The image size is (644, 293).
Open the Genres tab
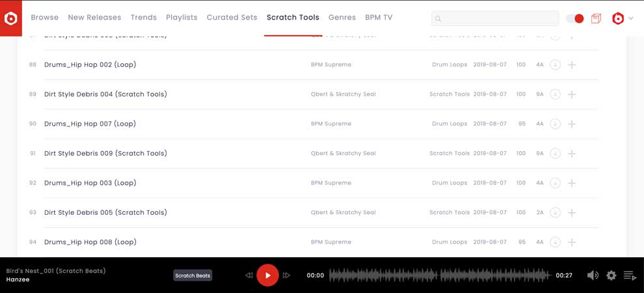342,18
